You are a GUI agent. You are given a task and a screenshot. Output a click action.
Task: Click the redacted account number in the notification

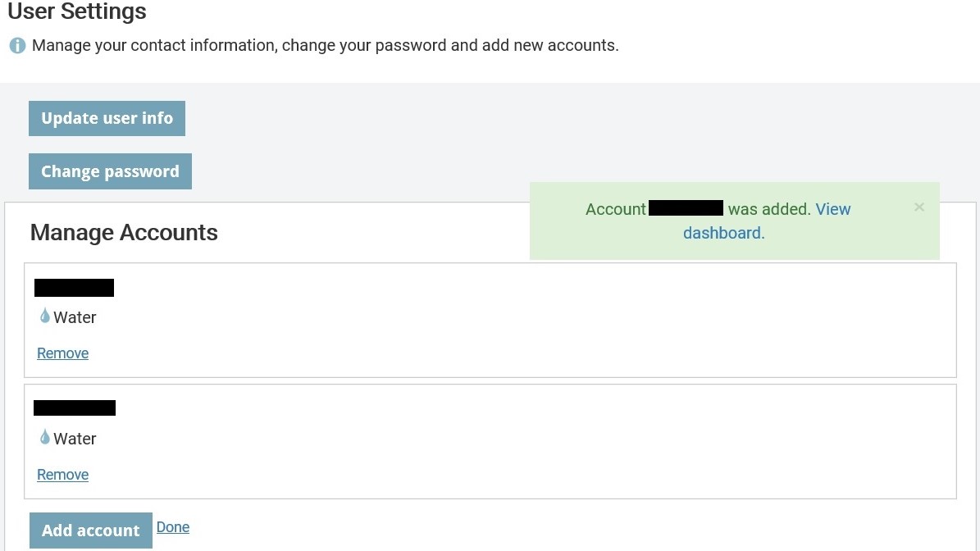point(686,208)
